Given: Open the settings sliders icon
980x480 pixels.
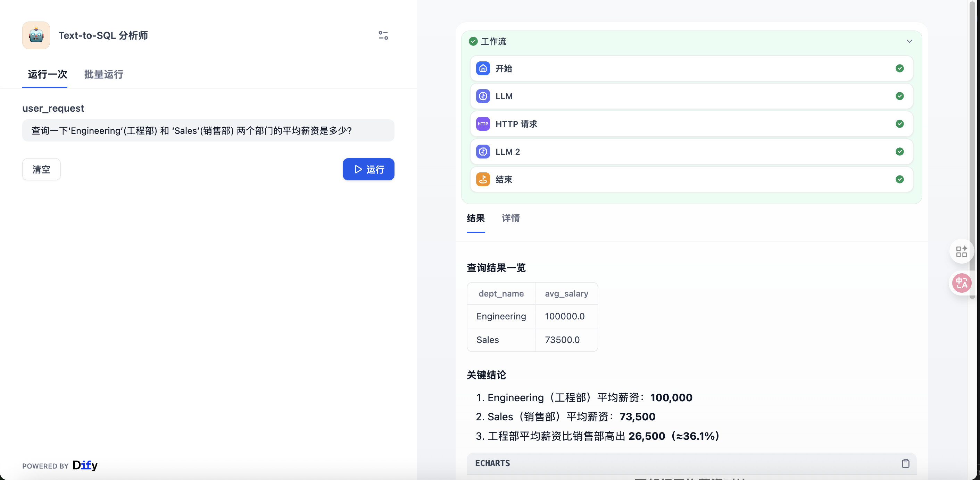Looking at the screenshot, I should [x=383, y=35].
